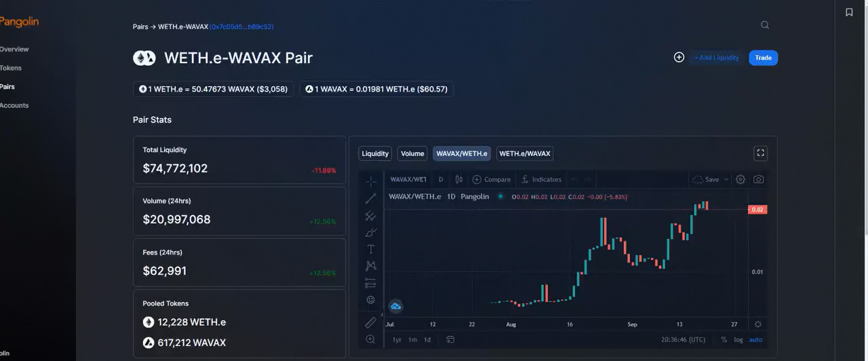Switch chart to WETH.e/WAVAX tab
868x361 pixels.
[525, 153]
